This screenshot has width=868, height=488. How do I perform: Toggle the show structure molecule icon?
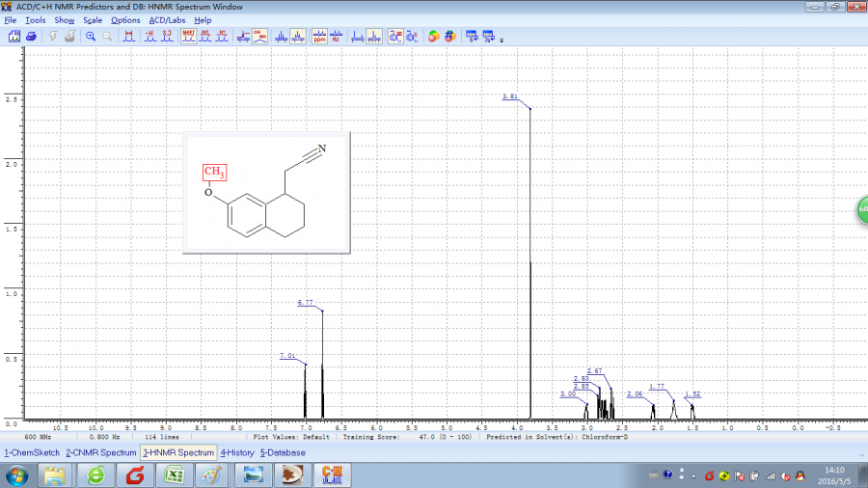pyautogui.click(x=395, y=37)
